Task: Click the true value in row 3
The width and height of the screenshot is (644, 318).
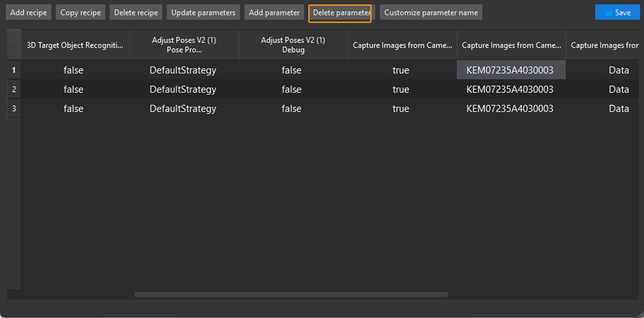Action: pyautogui.click(x=401, y=108)
